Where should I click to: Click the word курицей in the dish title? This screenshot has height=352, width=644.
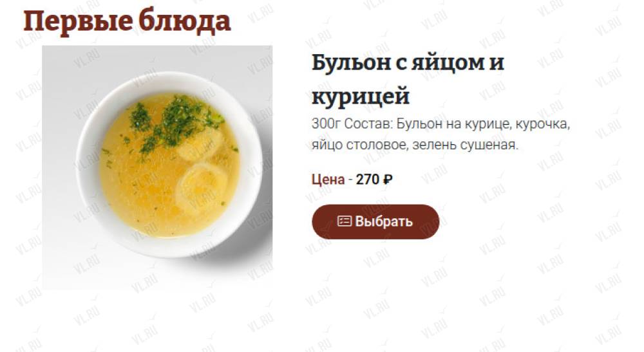pyautogui.click(x=360, y=96)
